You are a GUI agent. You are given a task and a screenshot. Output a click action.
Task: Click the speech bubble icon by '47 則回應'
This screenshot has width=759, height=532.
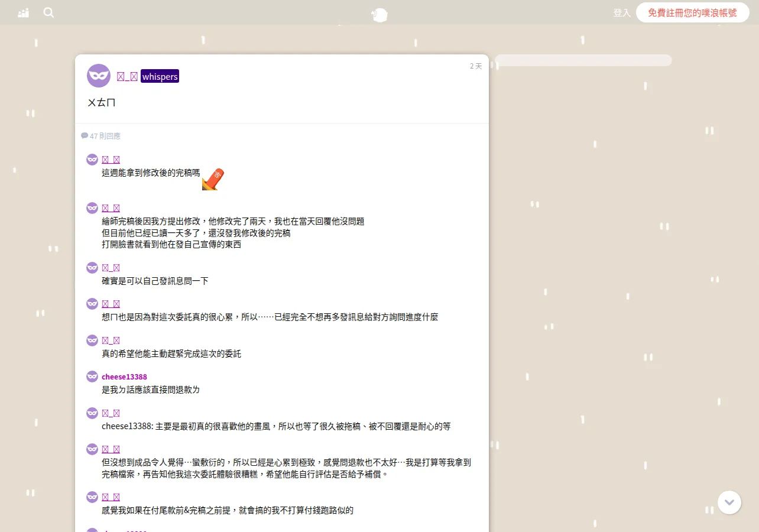coord(85,136)
